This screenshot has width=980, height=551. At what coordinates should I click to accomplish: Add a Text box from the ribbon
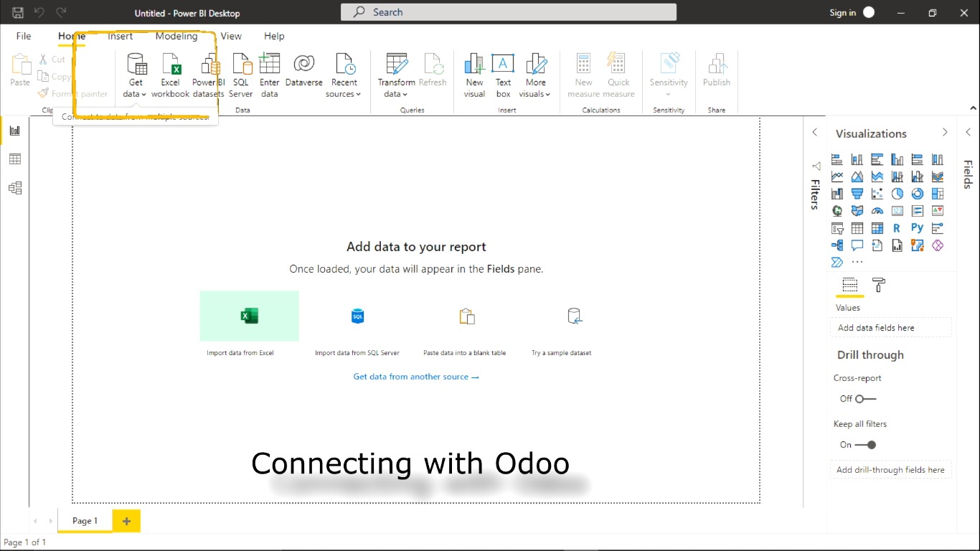[x=503, y=75]
